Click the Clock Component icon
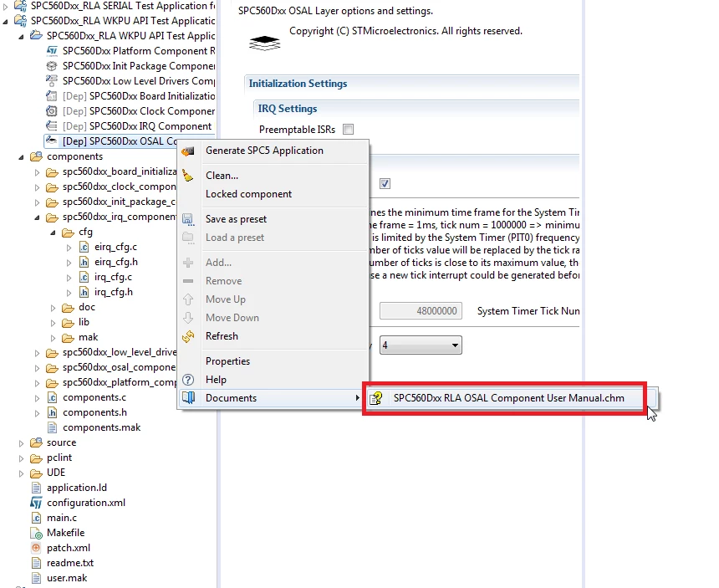Viewport: 719px width, 588px height. (x=52, y=111)
